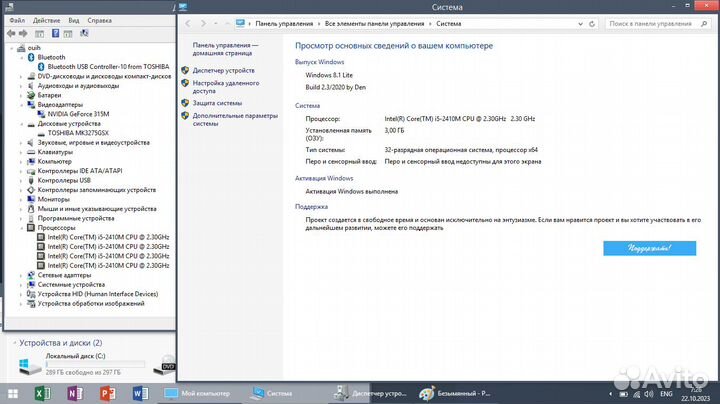Expand the Сетевые адаптеры category
This screenshot has height=404, width=720.
[x=21, y=275]
